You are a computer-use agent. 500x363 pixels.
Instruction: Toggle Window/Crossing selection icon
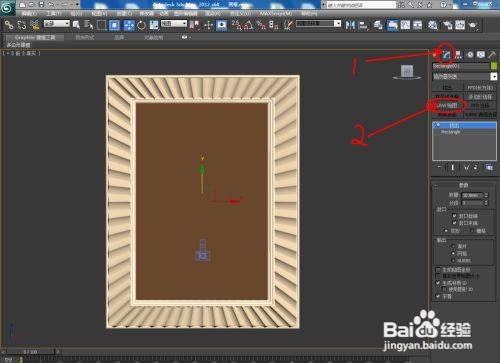114,25
